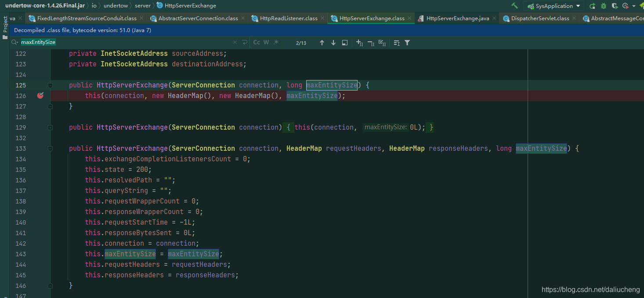Open search filter funnel options
The height and width of the screenshot is (298, 644).
407,43
